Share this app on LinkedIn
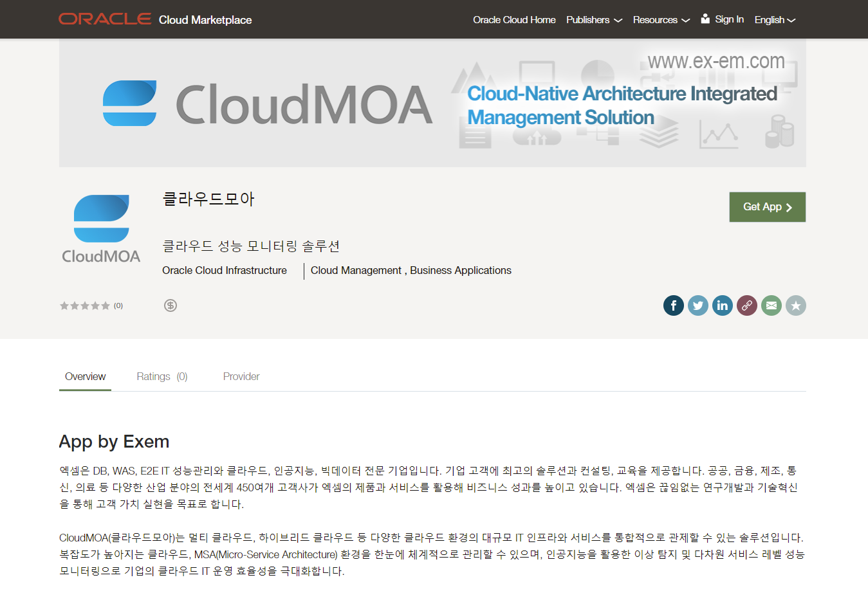The image size is (868, 591). 723,305
